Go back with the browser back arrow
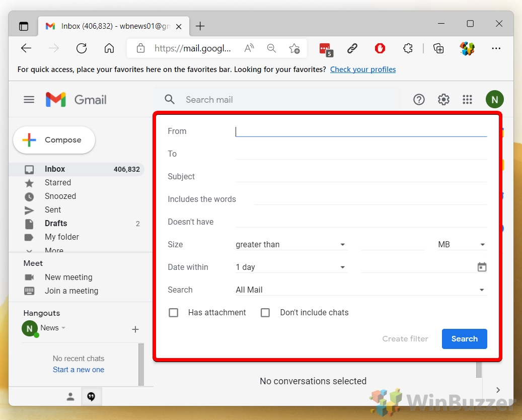The height and width of the screenshot is (420, 522). point(26,48)
